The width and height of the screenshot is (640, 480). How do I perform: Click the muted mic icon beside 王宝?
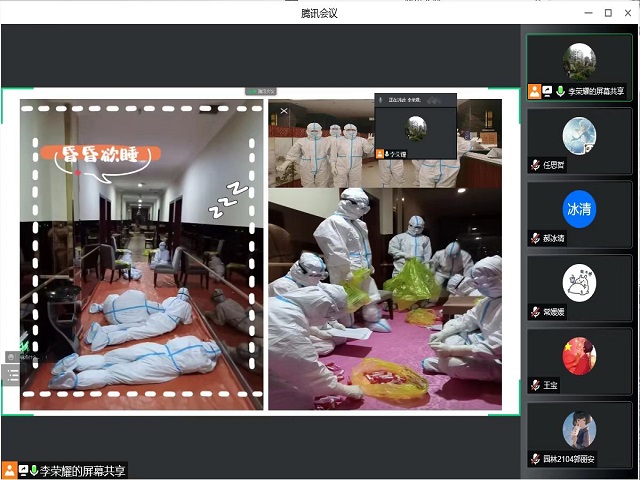click(535, 384)
